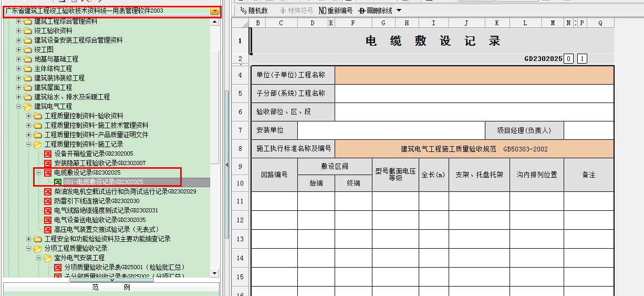Select 电气线路绝缘强度测试记录GD2302031 tree item
The width and height of the screenshot is (644, 296).
point(106,210)
